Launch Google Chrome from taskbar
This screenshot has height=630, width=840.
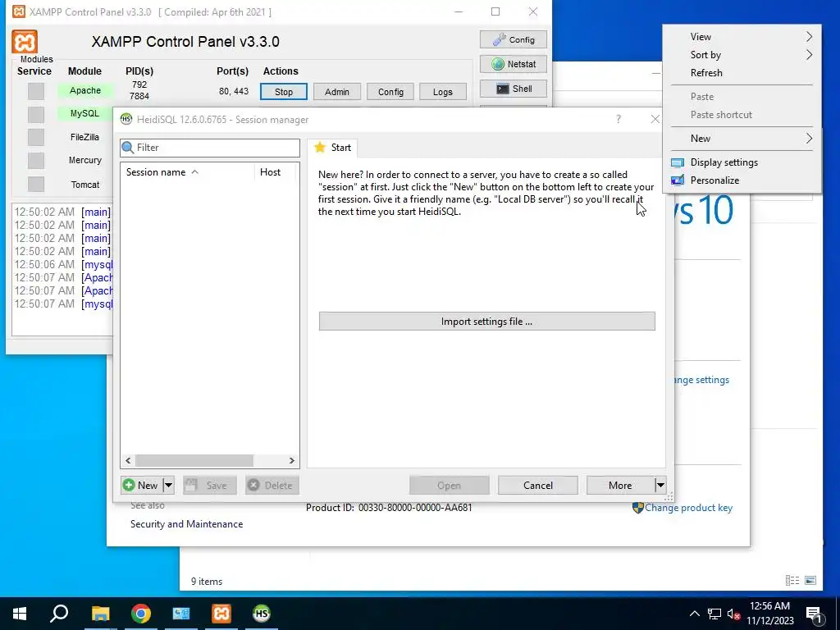pos(141,614)
